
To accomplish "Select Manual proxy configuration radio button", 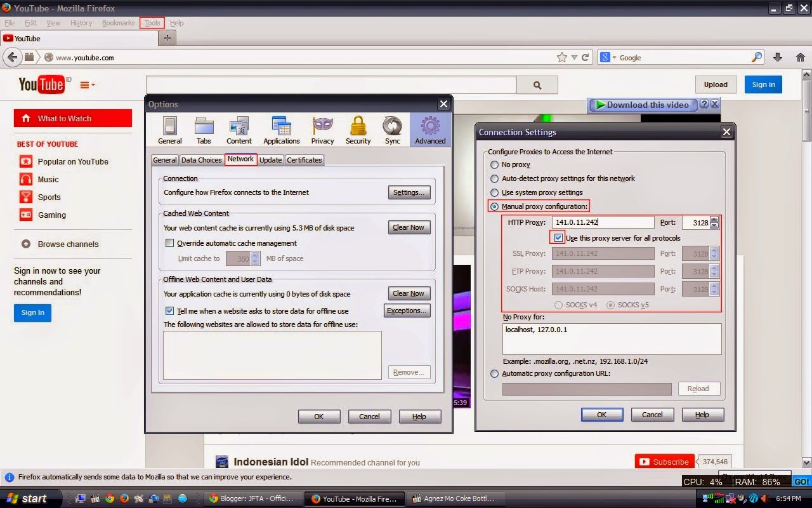I will point(495,206).
